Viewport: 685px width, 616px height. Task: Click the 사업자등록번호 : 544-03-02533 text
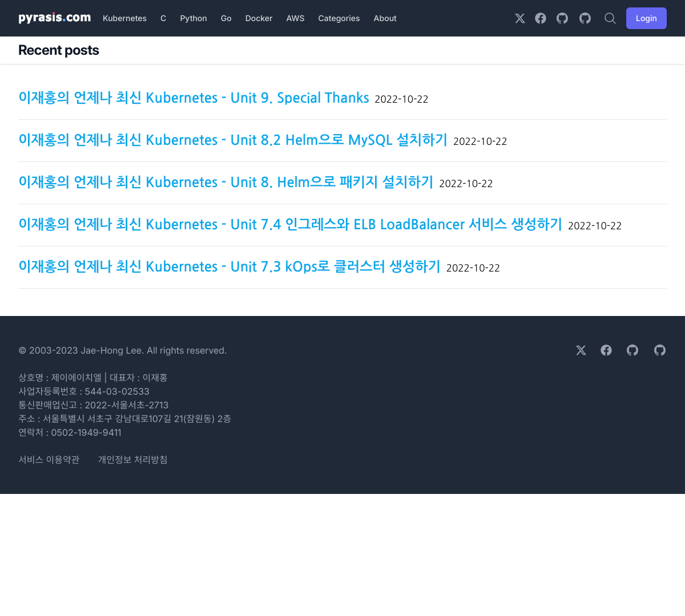pyautogui.click(x=84, y=391)
